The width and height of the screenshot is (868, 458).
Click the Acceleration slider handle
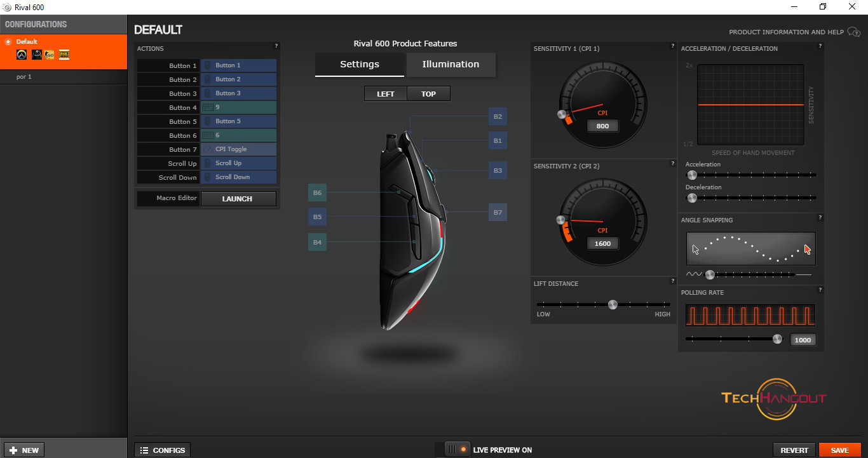[x=692, y=175]
